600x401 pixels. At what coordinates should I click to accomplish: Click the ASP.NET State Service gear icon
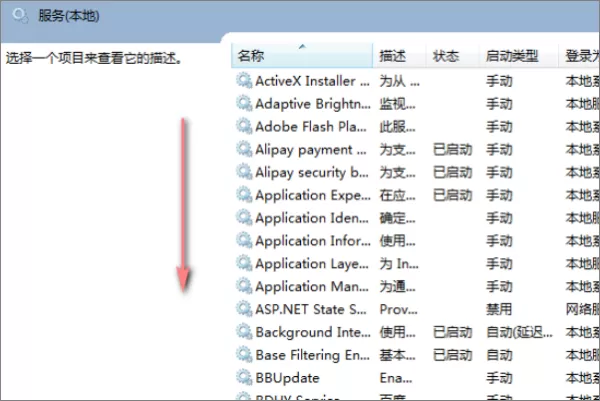point(244,309)
